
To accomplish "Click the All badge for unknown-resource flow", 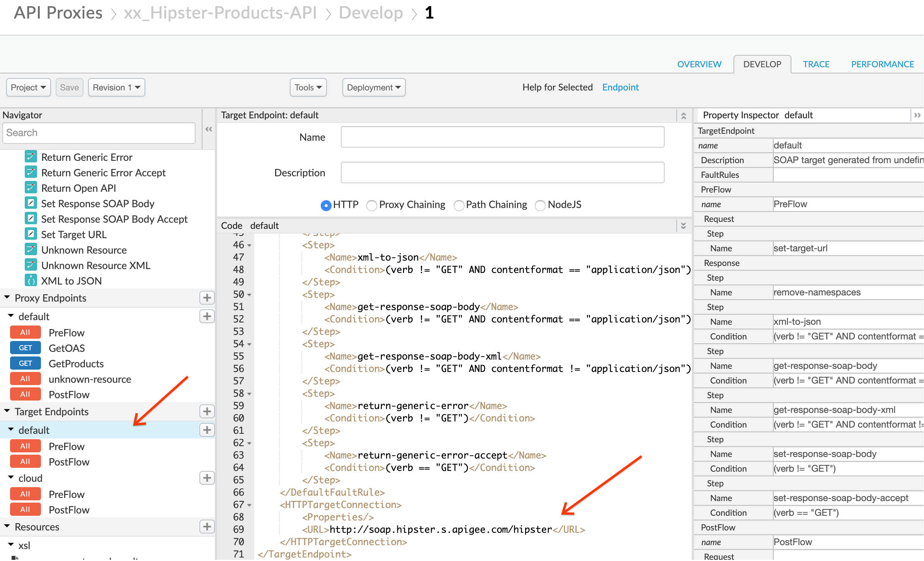I will tap(25, 379).
